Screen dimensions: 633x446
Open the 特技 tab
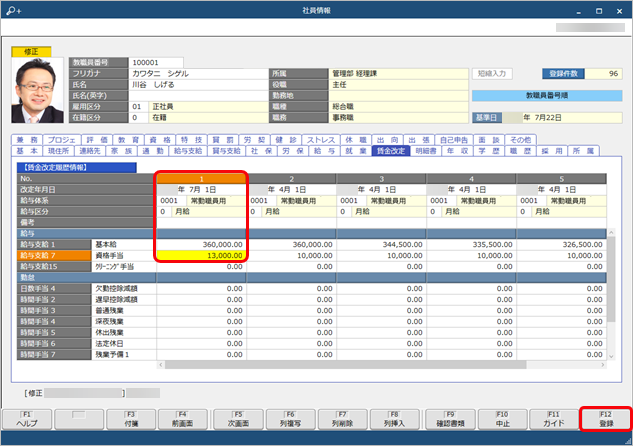tap(191, 140)
